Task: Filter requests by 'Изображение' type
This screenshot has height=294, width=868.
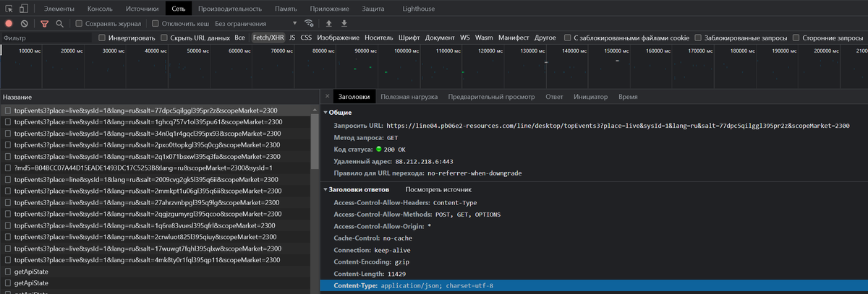Action: 338,38
